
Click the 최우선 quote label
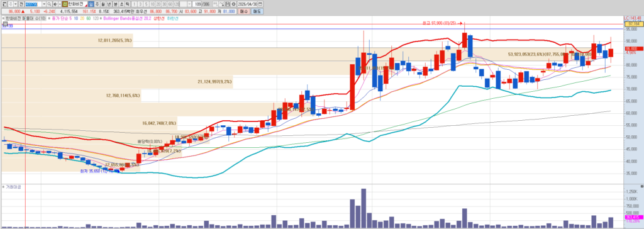pos(142,11)
